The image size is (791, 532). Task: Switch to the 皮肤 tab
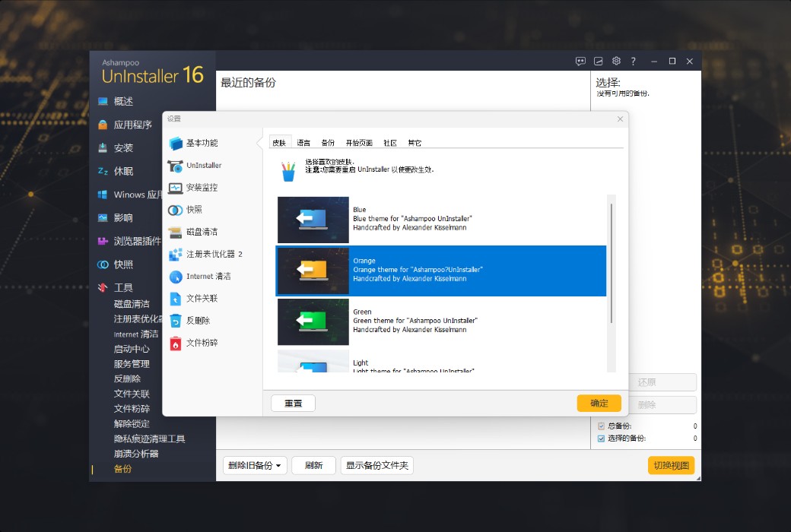[x=279, y=143]
